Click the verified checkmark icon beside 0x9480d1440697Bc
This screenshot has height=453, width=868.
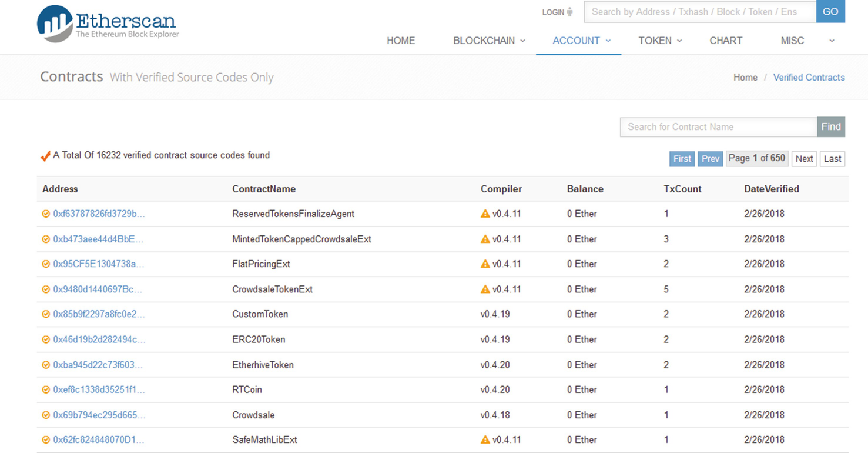click(46, 289)
